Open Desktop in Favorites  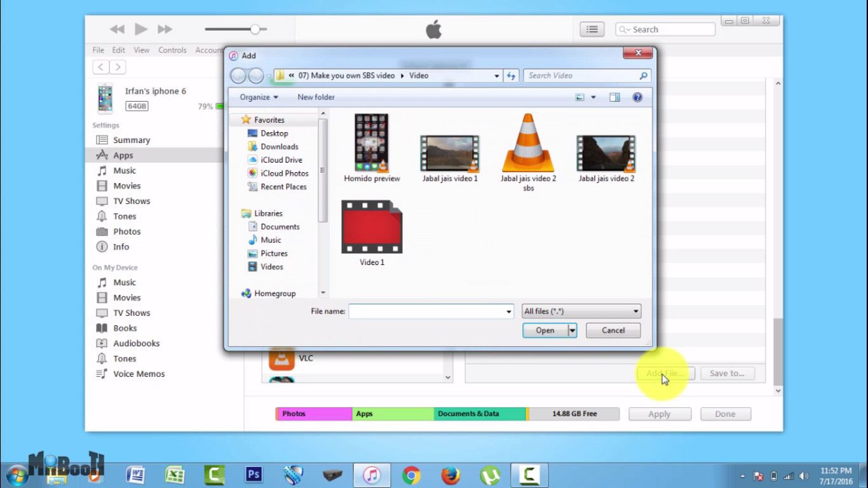tap(274, 133)
